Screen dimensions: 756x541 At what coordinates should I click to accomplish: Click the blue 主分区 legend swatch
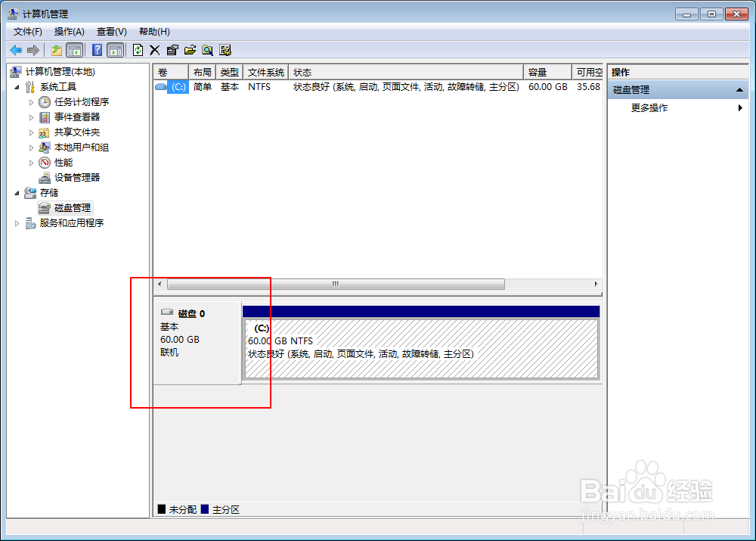click(204, 509)
